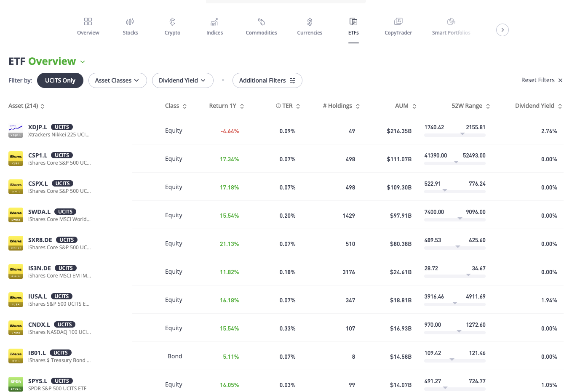
Task: Click the iShares NASDAQ 100 UCI... name
Action: tap(59, 332)
